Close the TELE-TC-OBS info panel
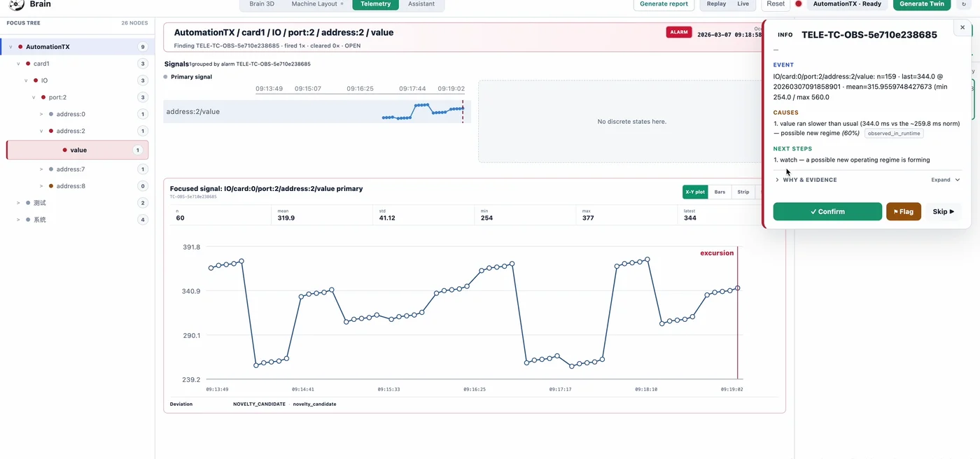980x459 pixels. (962, 28)
